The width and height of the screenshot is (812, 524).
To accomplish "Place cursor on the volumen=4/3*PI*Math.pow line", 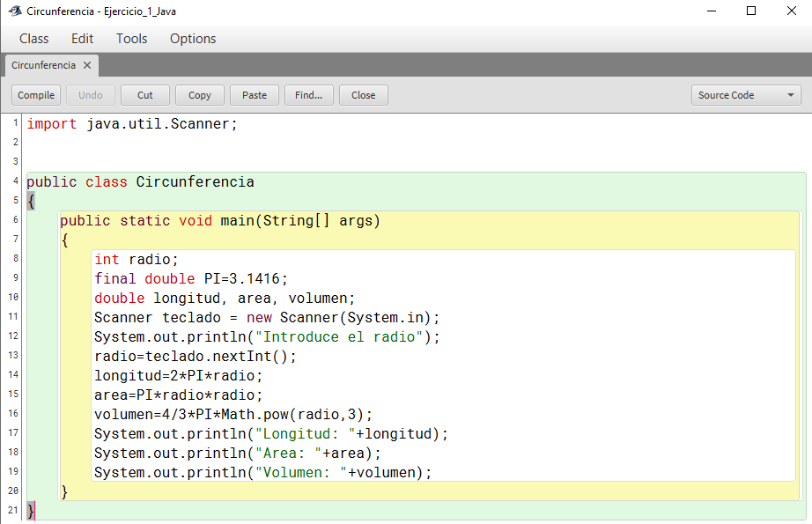I will (x=233, y=415).
